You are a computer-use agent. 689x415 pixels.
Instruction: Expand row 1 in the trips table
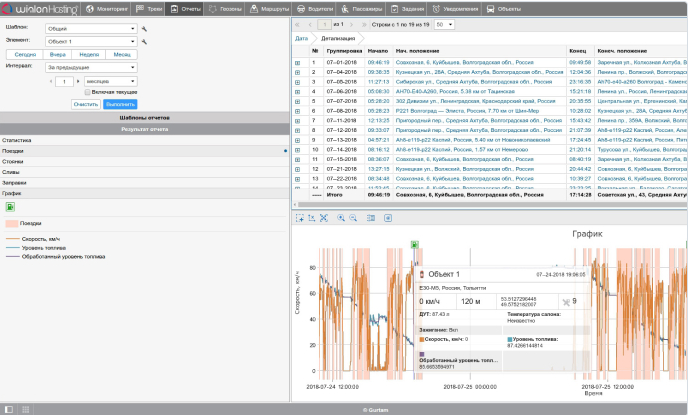(297, 63)
